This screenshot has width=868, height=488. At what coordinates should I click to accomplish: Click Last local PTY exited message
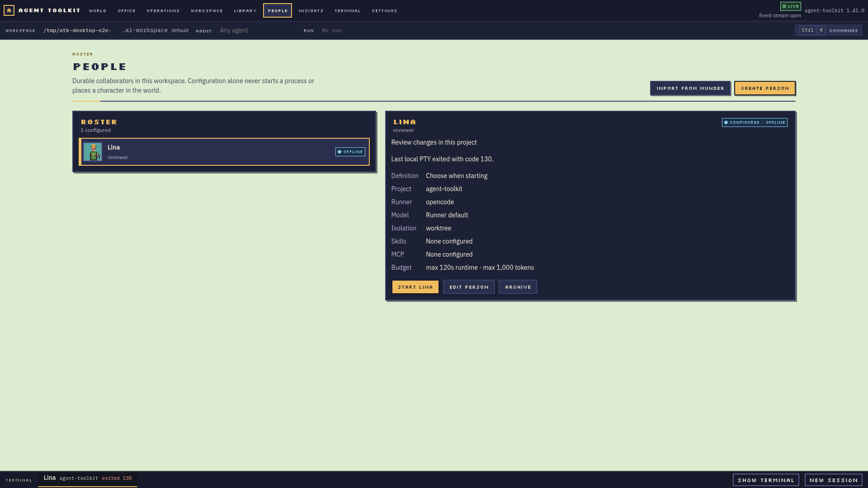point(442,159)
